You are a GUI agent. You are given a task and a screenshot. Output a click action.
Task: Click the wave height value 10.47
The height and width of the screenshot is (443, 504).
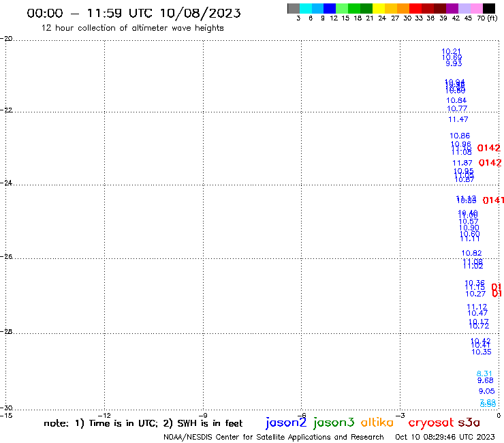click(x=477, y=313)
